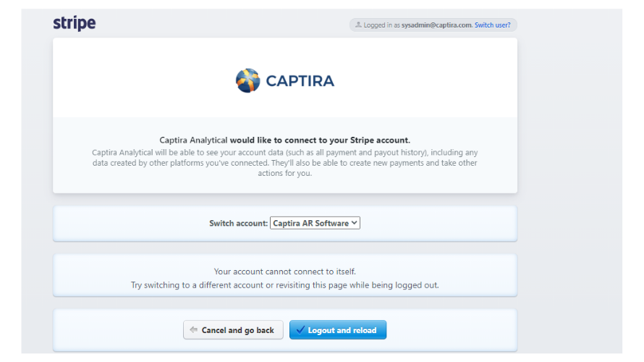Click the account data permissions description paragraph
Image resolution: width=644 pixels, height=362 pixels.
(x=285, y=163)
